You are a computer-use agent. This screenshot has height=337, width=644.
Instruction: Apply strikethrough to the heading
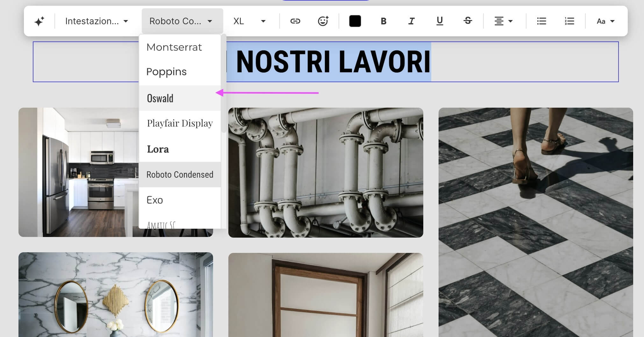click(x=468, y=21)
